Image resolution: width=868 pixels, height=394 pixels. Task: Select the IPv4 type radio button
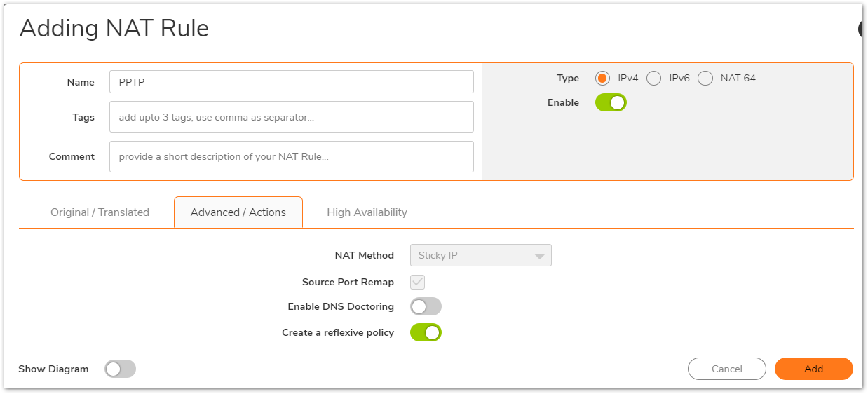[x=602, y=78]
